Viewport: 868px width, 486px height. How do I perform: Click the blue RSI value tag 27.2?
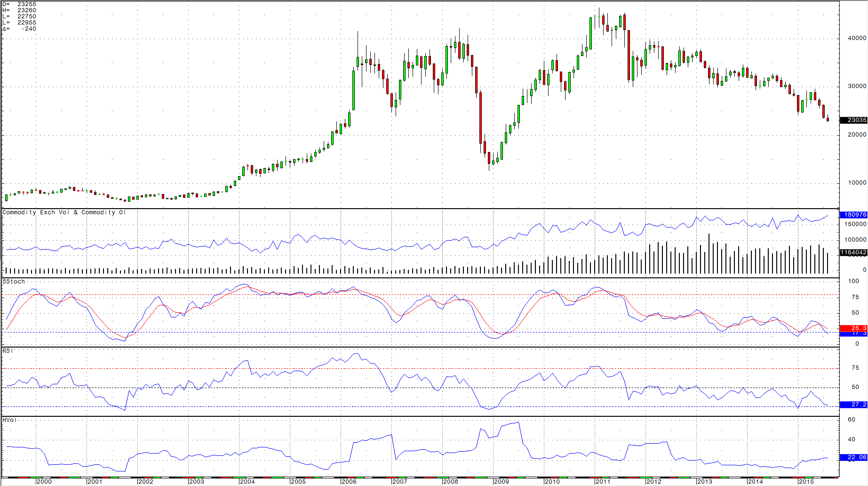coord(854,405)
